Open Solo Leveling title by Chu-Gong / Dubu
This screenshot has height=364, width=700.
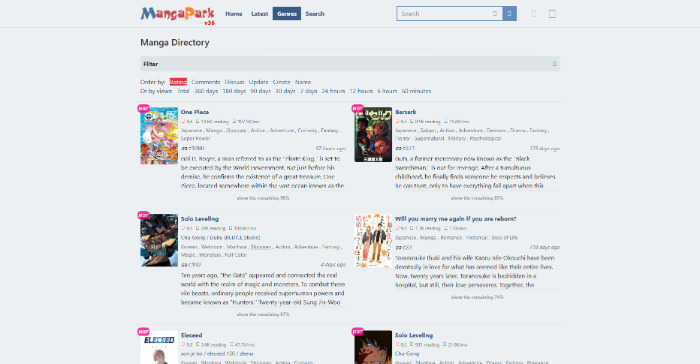200,219
